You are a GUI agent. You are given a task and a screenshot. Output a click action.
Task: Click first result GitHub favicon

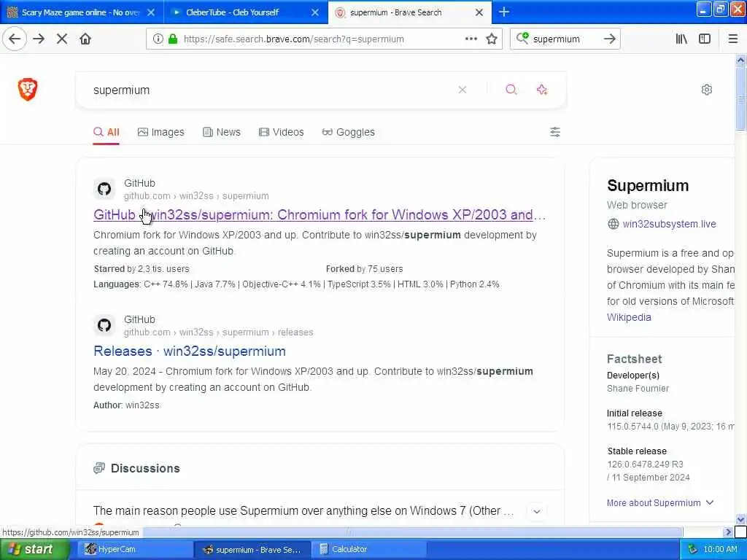[x=104, y=189]
